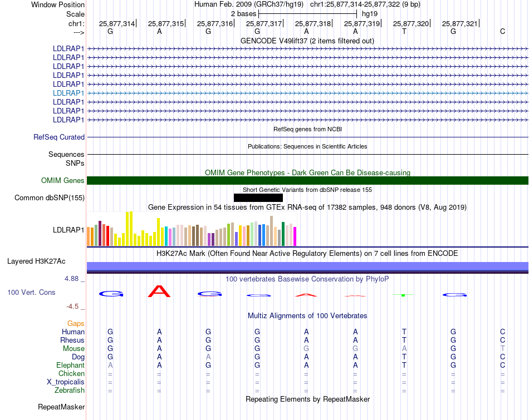Click the Window Position label
Image resolution: width=529 pixels, height=420 pixels.
[58, 4]
